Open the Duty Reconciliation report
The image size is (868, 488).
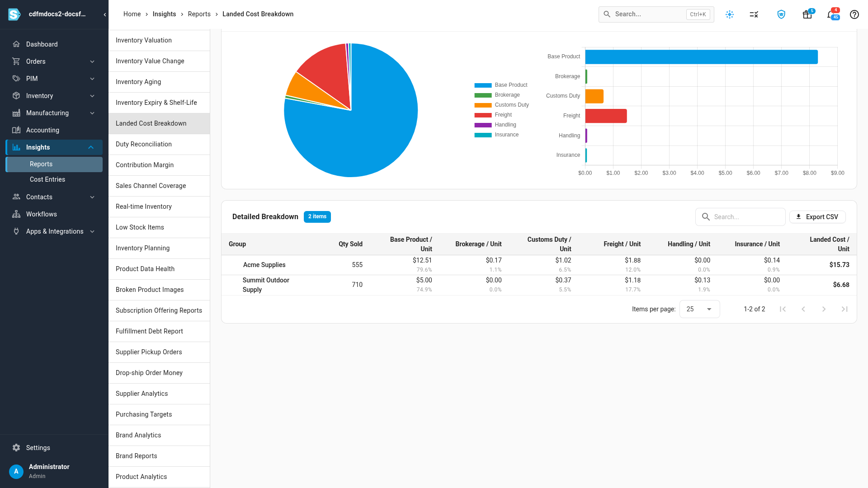159,144
